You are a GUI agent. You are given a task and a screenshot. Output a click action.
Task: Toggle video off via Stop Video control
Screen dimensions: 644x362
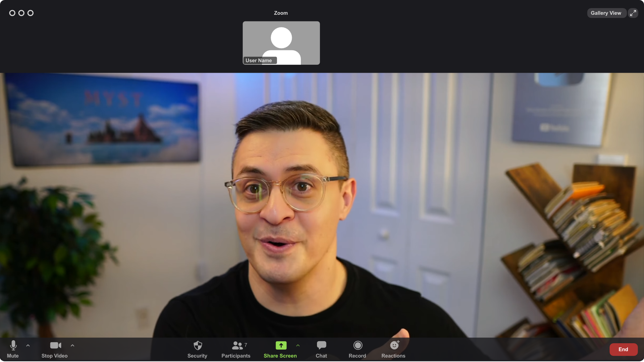click(x=54, y=349)
